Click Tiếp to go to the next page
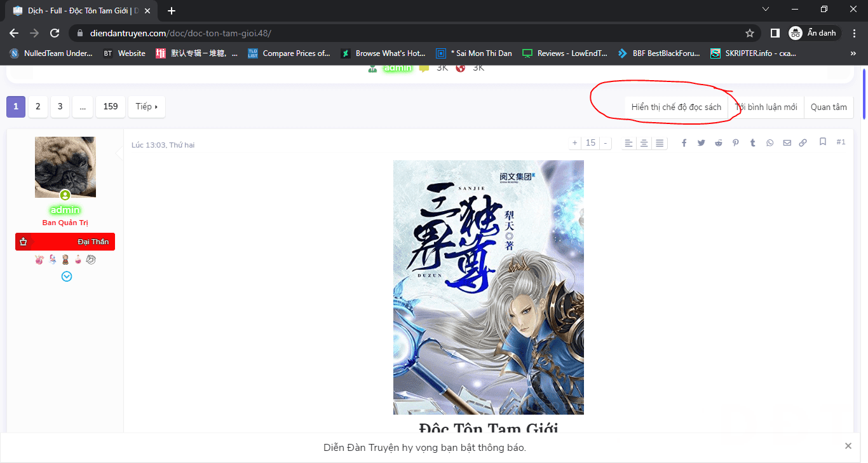868x463 pixels. pos(147,107)
